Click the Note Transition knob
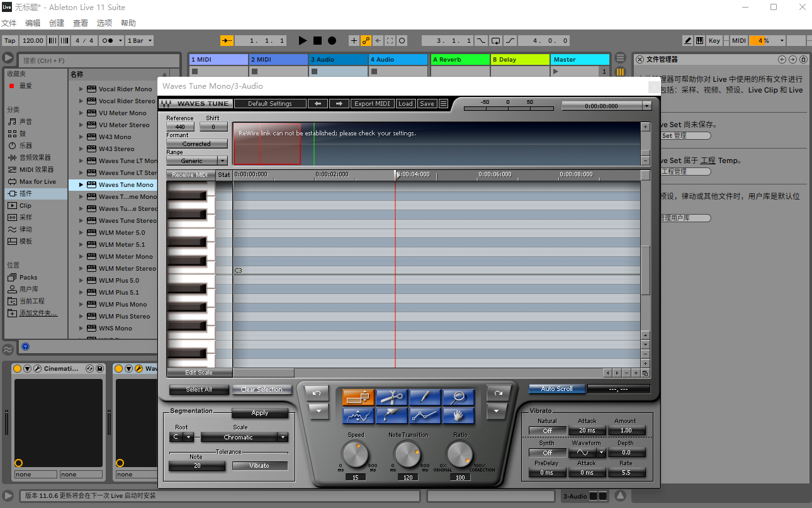The image size is (812, 508). click(408, 454)
